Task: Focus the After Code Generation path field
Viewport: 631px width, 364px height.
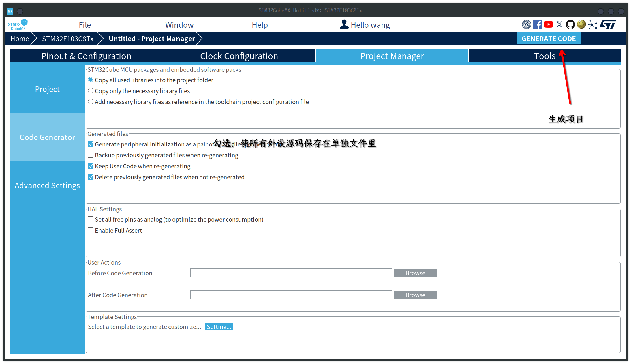Action: pyautogui.click(x=291, y=295)
